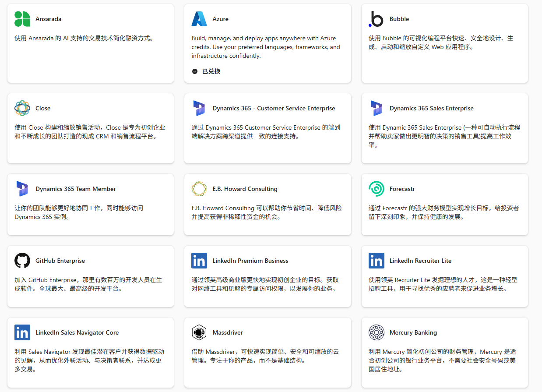
Task: Click the Team Member description text
Action: 79,212
